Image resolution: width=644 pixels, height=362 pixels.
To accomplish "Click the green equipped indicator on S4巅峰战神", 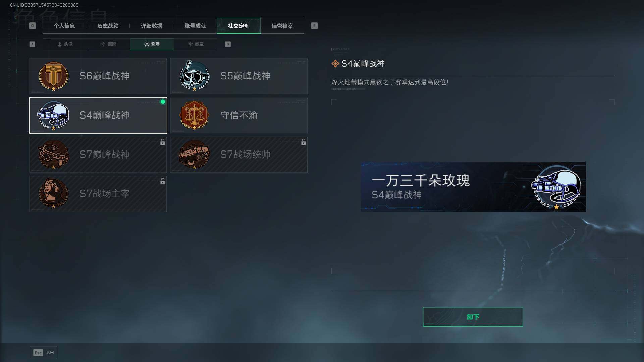I will pos(163,102).
